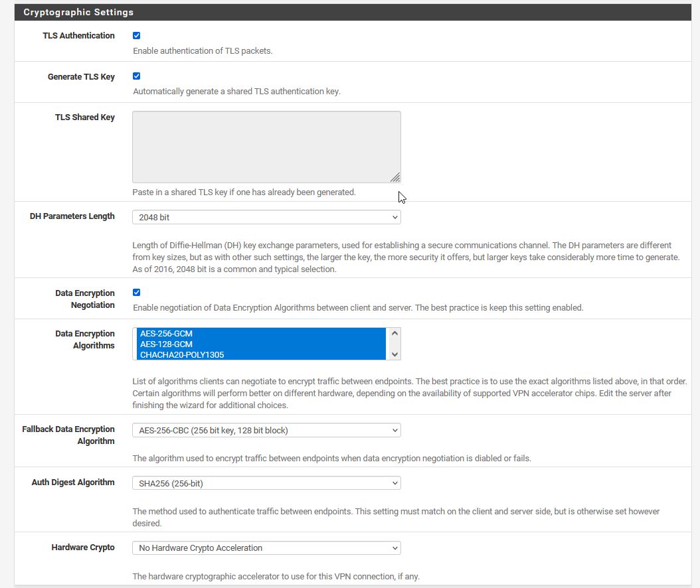
Task: Click the TLS Authentication label text
Action: click(x=78, y=36)
